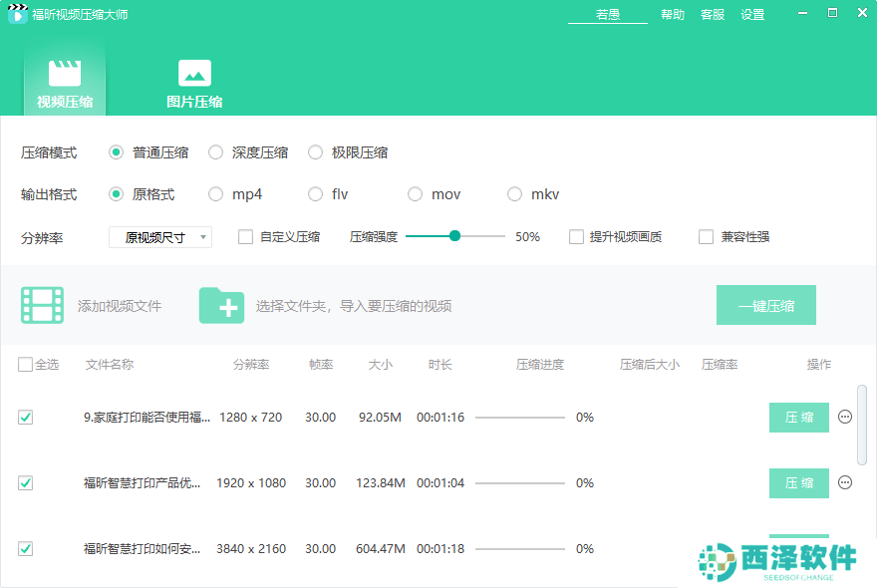Uncheck the 福昕智慧打印产品优 row checkbox
The height and width of the screenshot is (588, 877).
[x=25, y=482]
